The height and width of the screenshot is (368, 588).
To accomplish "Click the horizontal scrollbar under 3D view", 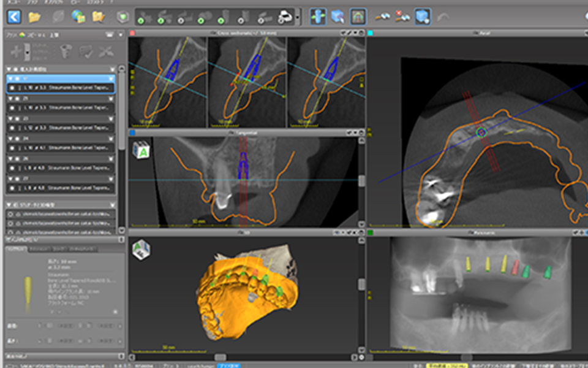I will pyautogui.click(x=221, y=357).
